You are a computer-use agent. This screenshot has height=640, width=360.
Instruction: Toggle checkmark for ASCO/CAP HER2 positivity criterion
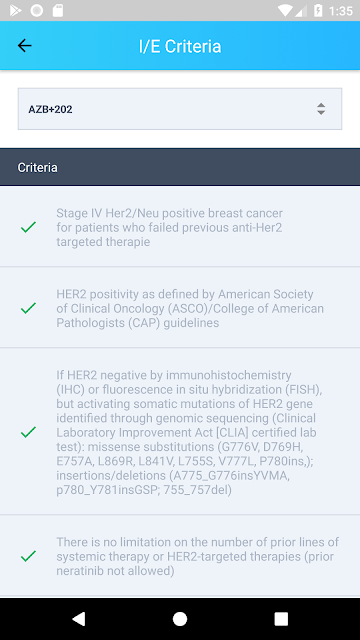point(28,308)
